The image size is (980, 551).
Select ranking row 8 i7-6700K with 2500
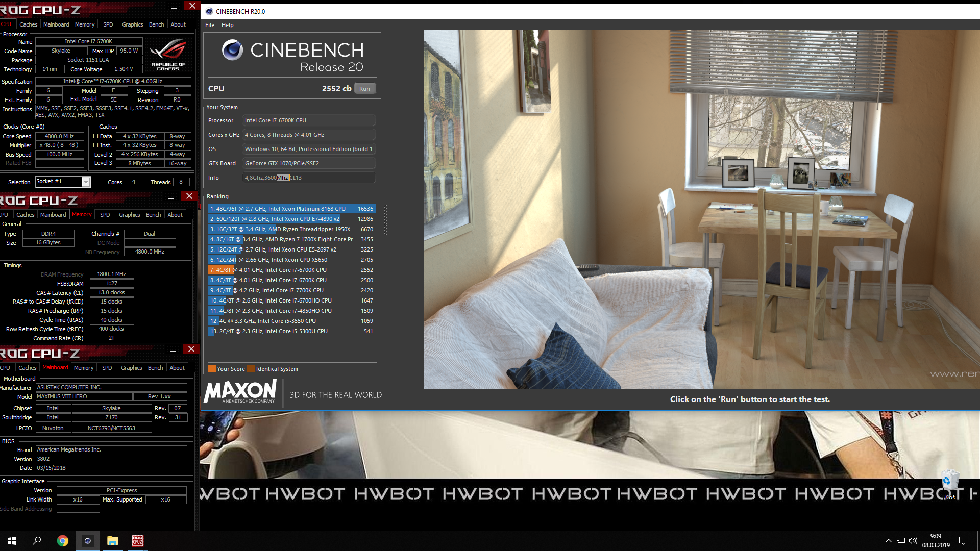click(x=291, y=280)
